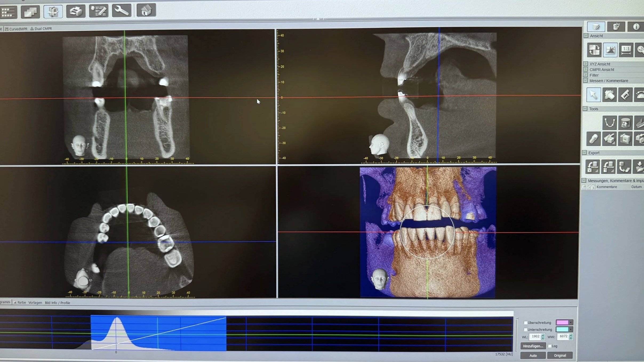
Task: Click the home icon in the top toolbar
Action: click(x=146, y=11)
